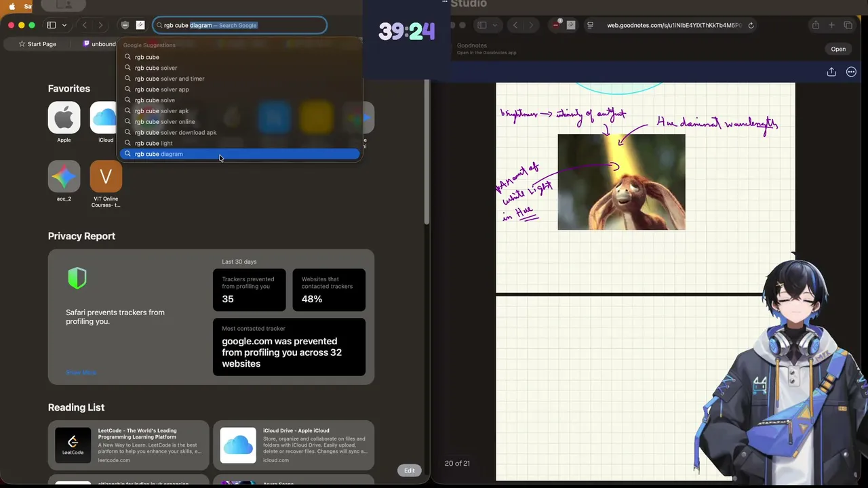Open the LeetCode reading list article title
Screen dimensions: 868x488
[x=138, y=433]
